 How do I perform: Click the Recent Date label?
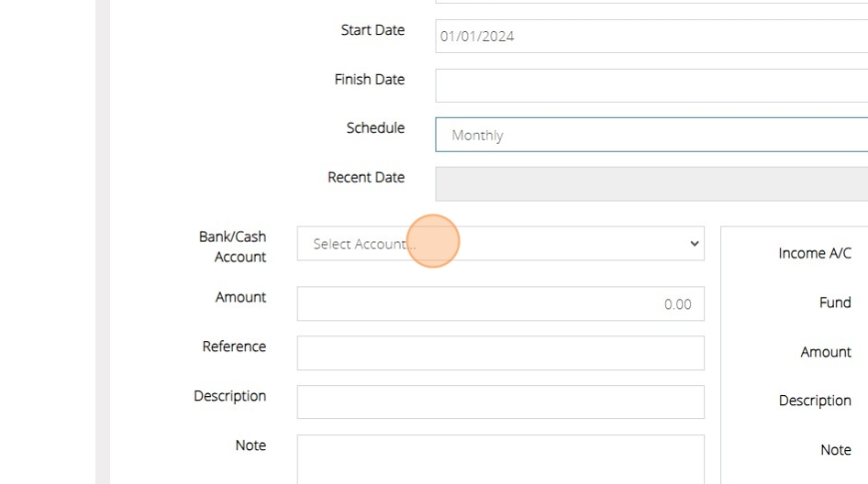pos(366,178)
